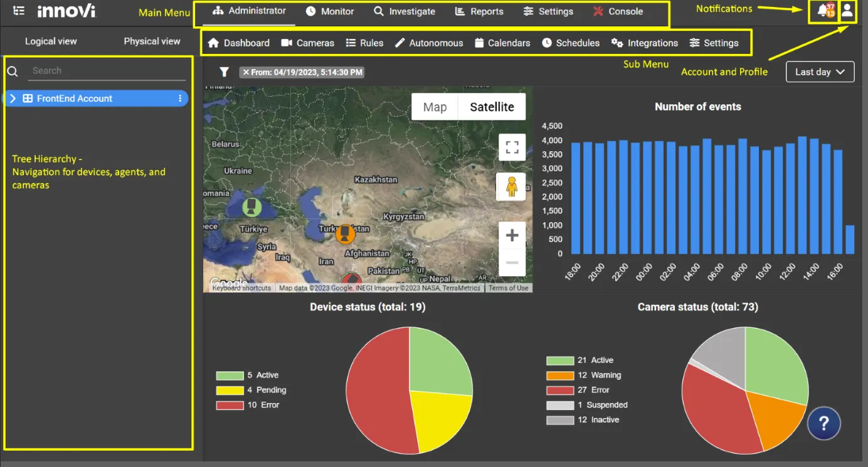This screenshot has height=467, width=868.
Task: Click the red device marker near Pakistan
Action: point(351,281)
